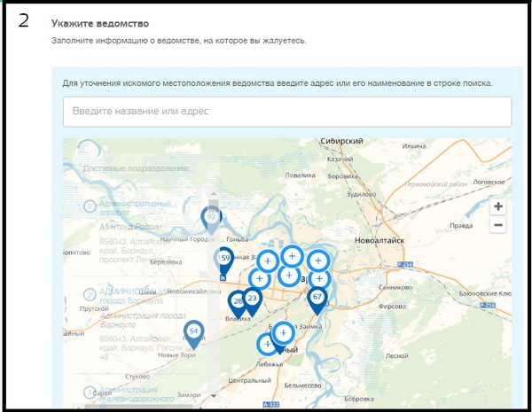Select map pin numbered 92

pyautogui.click(x=211, y=220)
